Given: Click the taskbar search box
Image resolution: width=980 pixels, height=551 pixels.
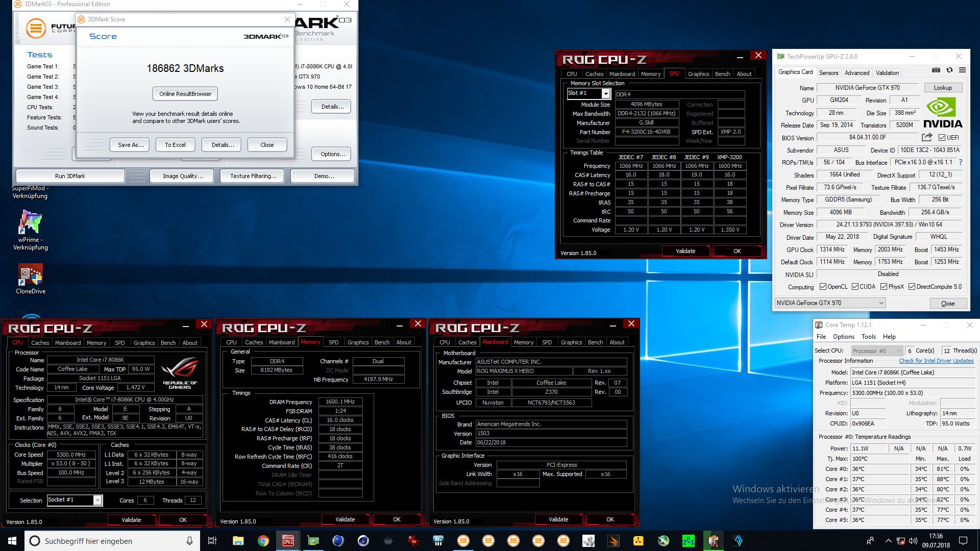Looking at the screenshot, I should coord(112,541).
